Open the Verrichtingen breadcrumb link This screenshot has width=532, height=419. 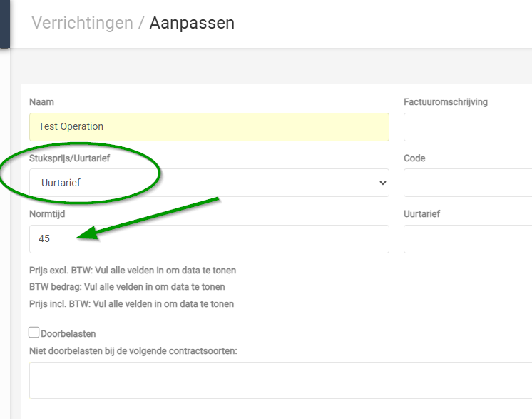tap(82, 23)
